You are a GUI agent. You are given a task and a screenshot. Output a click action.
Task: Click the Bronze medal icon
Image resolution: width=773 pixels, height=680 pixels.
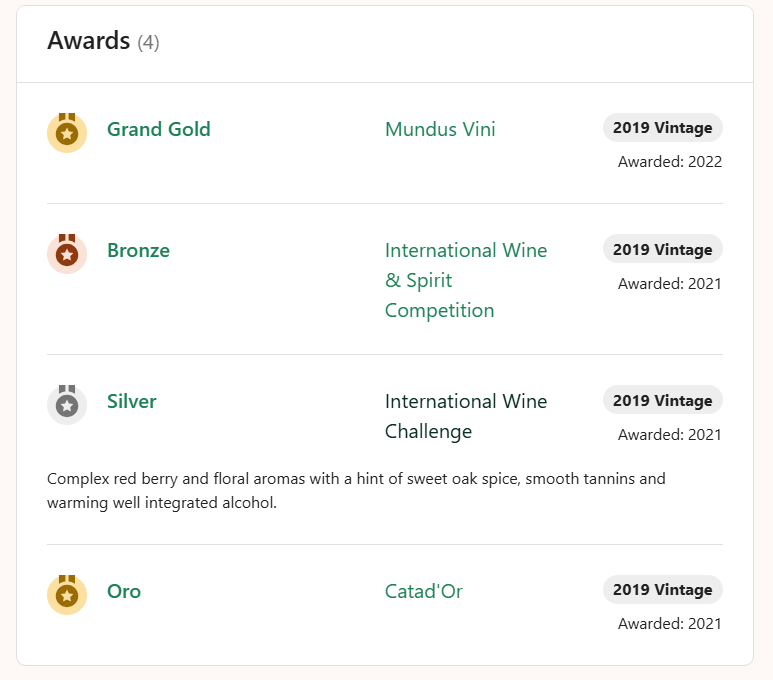pyautogui.click(x=67, y=254)
